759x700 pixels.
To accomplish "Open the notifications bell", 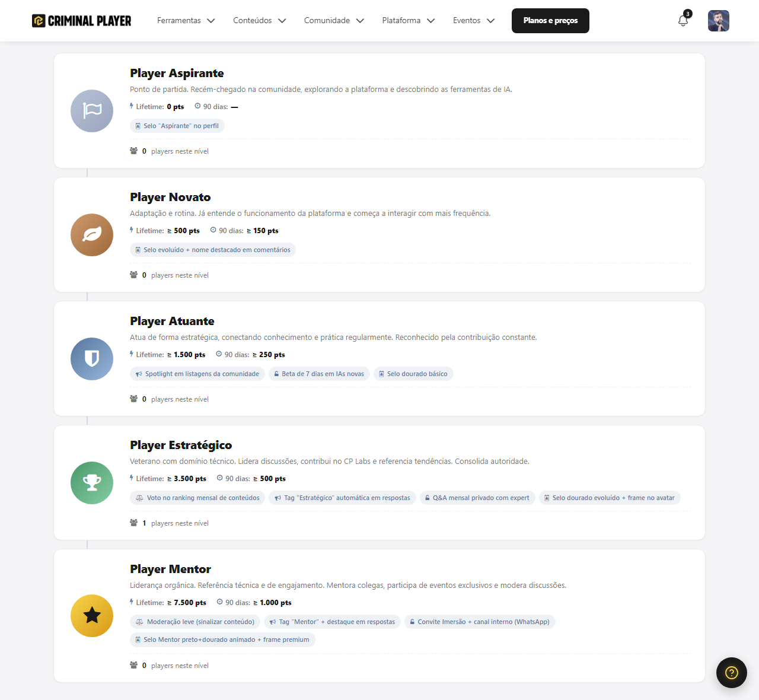I will pos(683,21).
